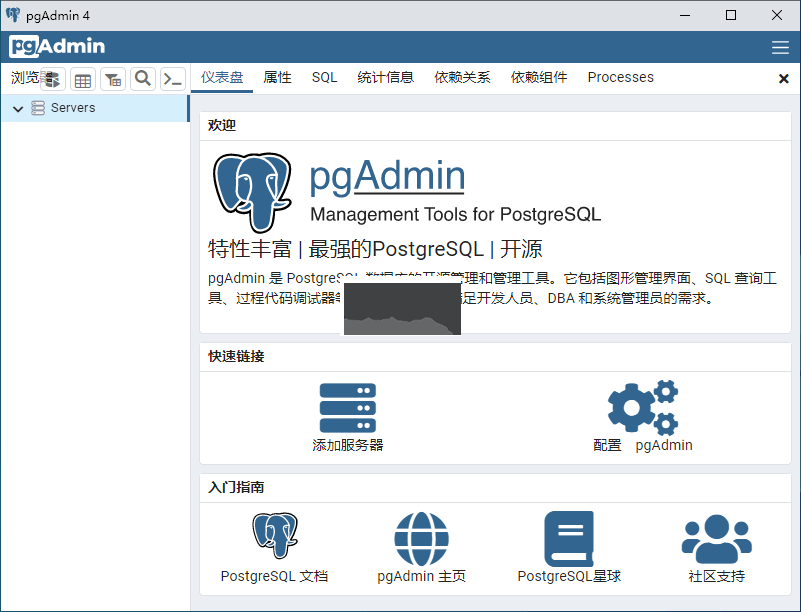Open pgAdmin homepage globe icon
This screenshot has height=612, width=801.
click(421, 539)
